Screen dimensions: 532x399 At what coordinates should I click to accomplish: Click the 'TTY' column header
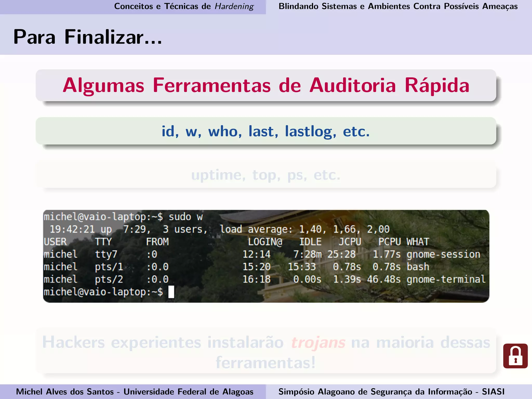pos(103,242)
